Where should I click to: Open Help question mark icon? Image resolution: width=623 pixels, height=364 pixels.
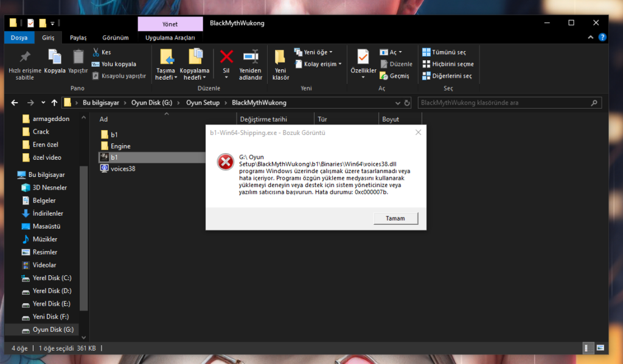point(602,37)
